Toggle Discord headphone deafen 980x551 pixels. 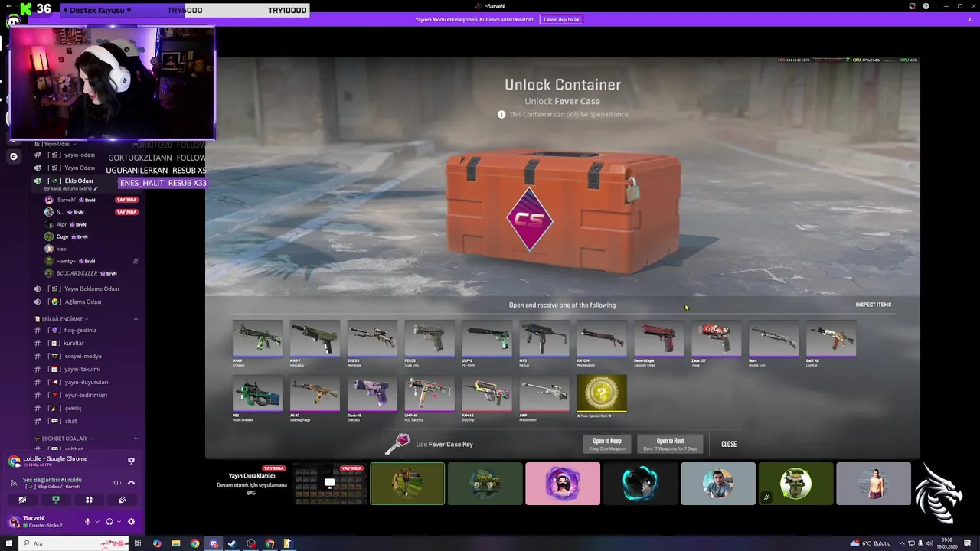[109, 522]
